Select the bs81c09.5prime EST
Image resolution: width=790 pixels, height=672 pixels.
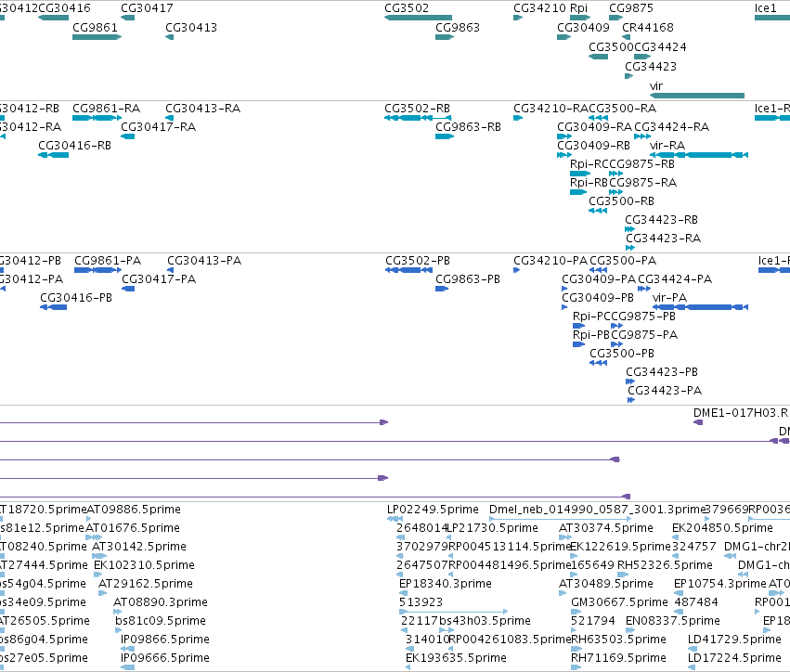(x=119, y=630)
